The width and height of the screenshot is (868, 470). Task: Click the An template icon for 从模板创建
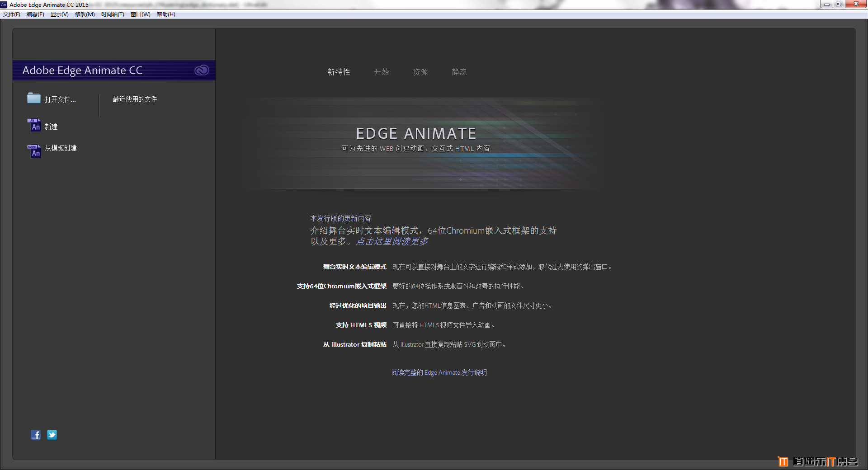coord(34,151)
